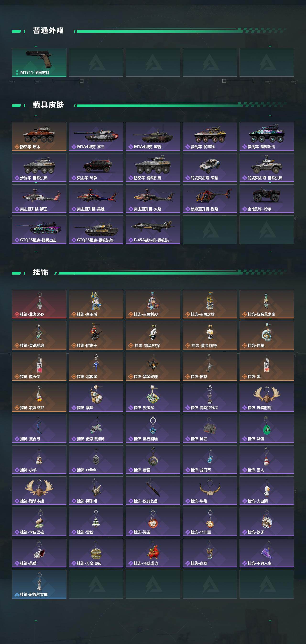Select the 全地形车-纷争 ATV skin

[x=267, y=199]
